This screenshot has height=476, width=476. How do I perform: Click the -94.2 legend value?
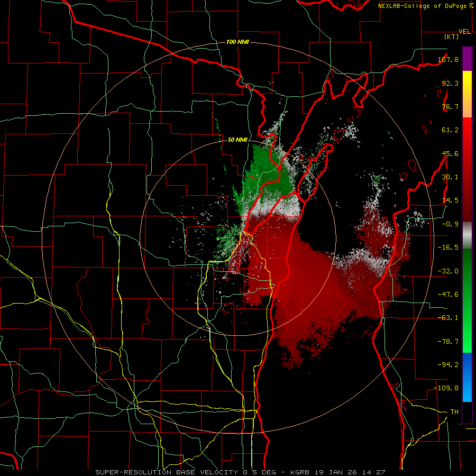[448, 365]
